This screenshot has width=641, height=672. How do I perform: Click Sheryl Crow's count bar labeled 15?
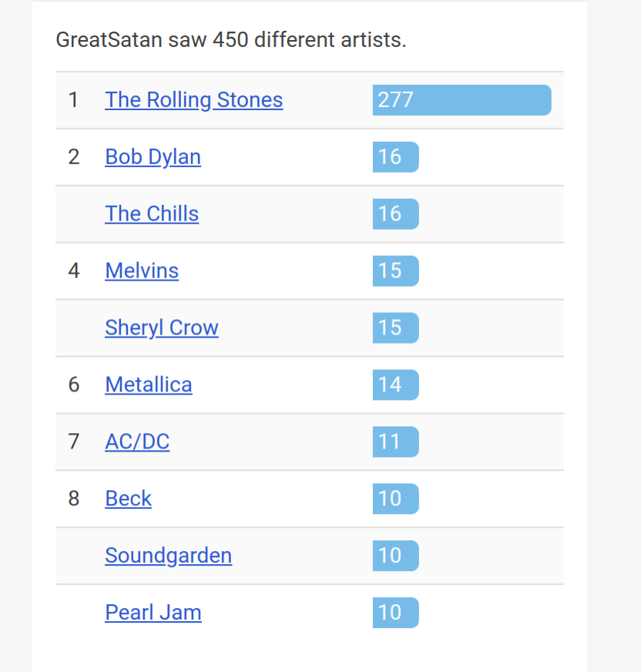[395, 328]
